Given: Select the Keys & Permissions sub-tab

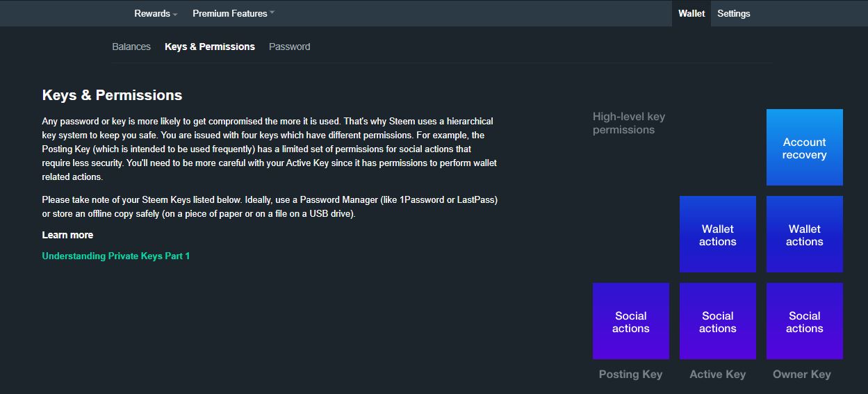Looking at the screenshot, I should tap(210, 47).
